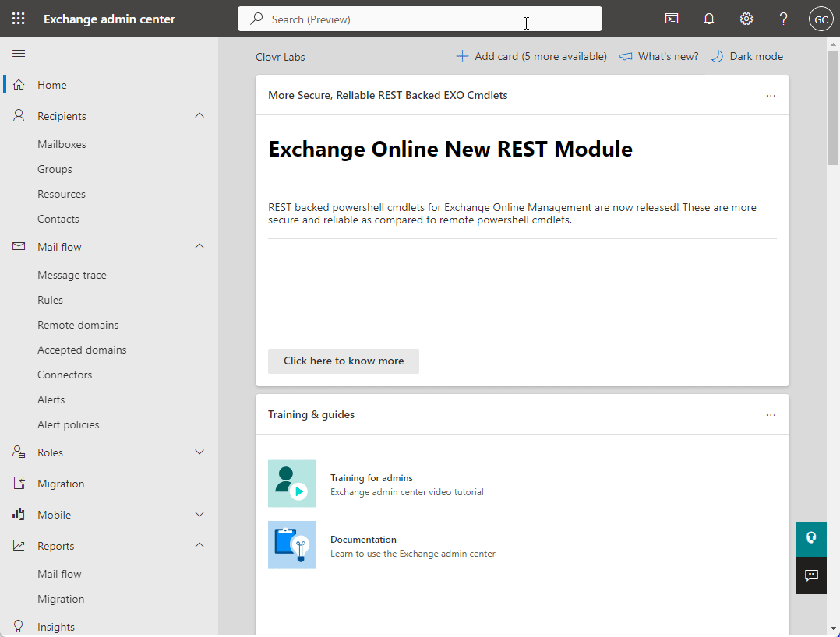Open the notifications bell
The width and height of the screenshot is (840, 637).
(709, 19)
